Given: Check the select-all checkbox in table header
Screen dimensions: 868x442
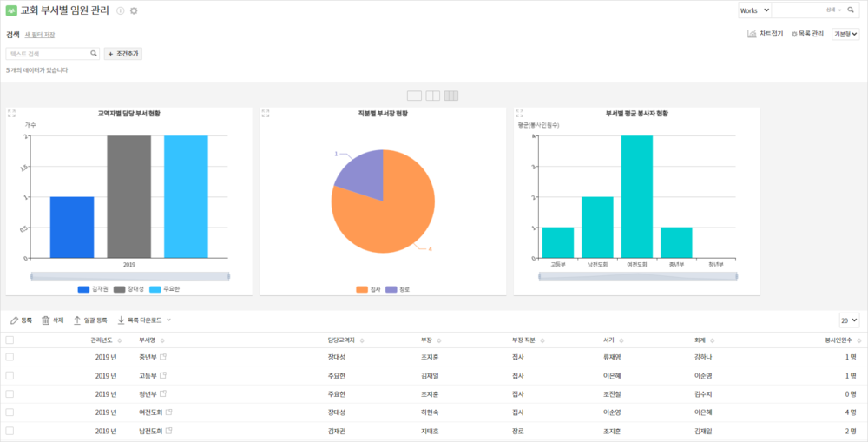Looking at the screenshot, I should pos(10,340).
